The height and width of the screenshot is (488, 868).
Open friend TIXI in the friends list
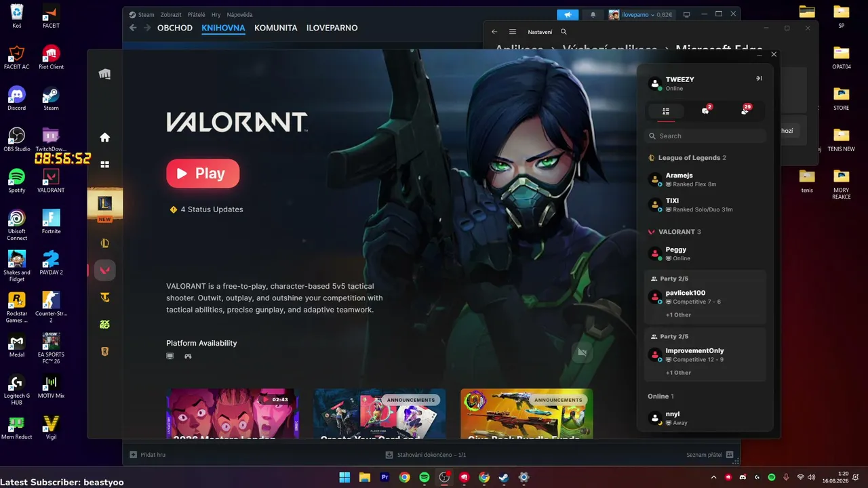(x=705, y=205)
